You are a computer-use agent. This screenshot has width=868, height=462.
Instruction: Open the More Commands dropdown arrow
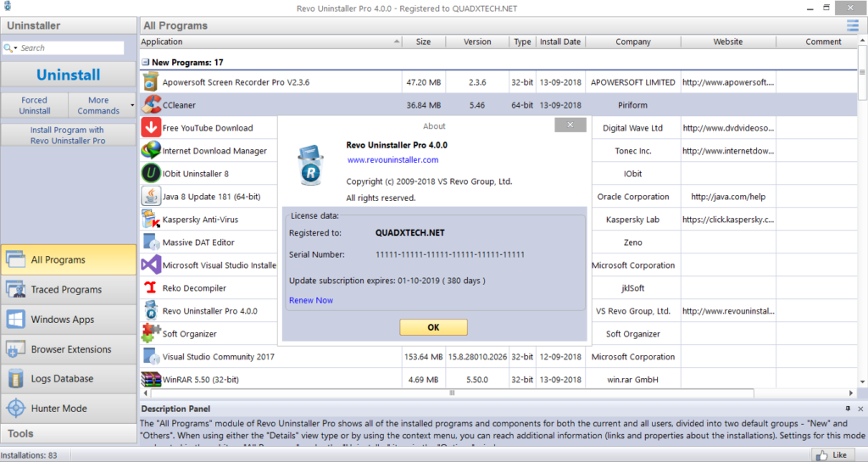point(131,105)
